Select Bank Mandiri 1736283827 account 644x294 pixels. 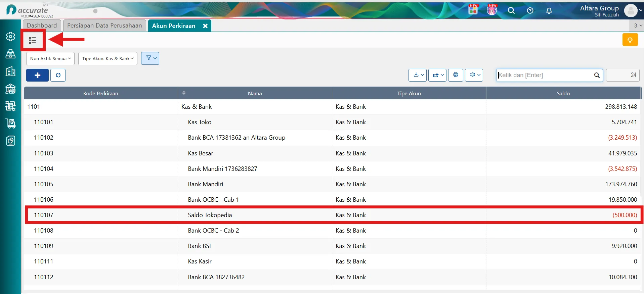[x=332, y=169]
